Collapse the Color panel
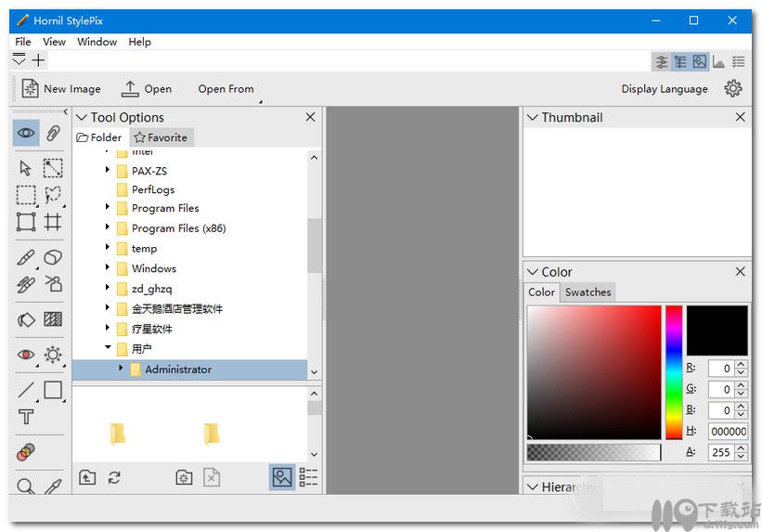Image resolution: width=762 pixels, height=532 pixels. pos(533,272)
